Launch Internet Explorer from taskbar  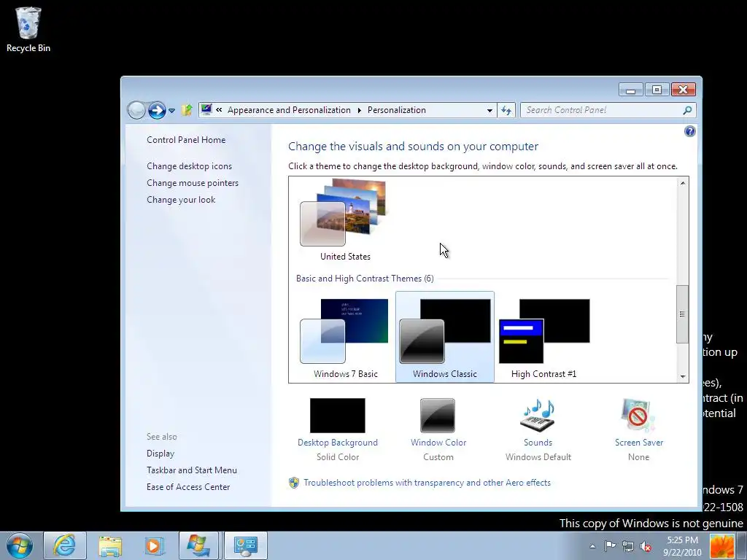click(65, 545)
